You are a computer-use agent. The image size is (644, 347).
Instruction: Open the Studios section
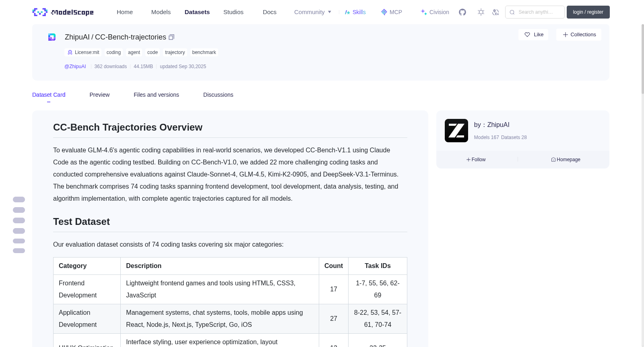click(x=233, y=12)
